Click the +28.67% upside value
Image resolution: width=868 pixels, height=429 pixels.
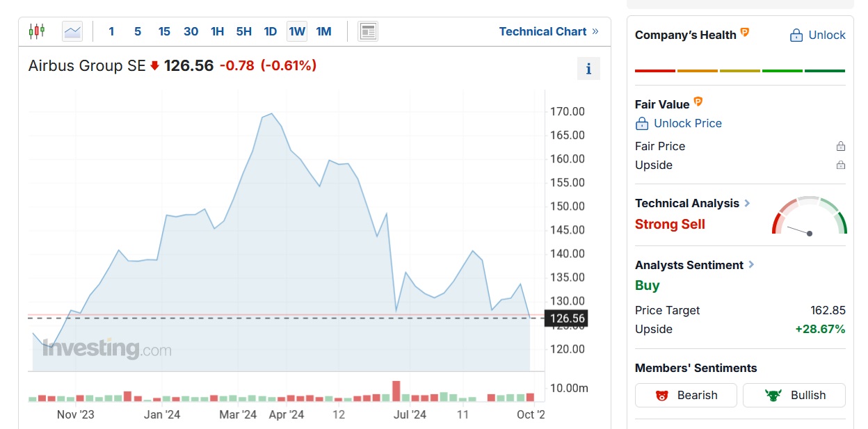coord(821,329)
